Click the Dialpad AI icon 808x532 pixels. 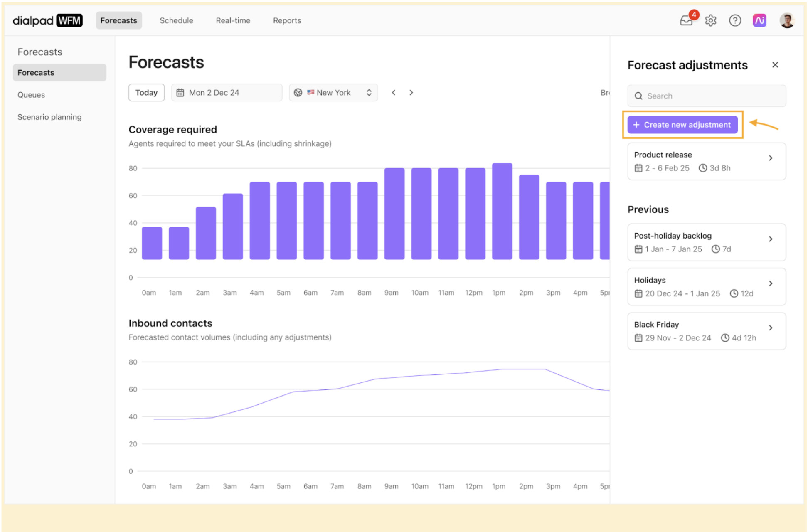(x=759, y=20)
